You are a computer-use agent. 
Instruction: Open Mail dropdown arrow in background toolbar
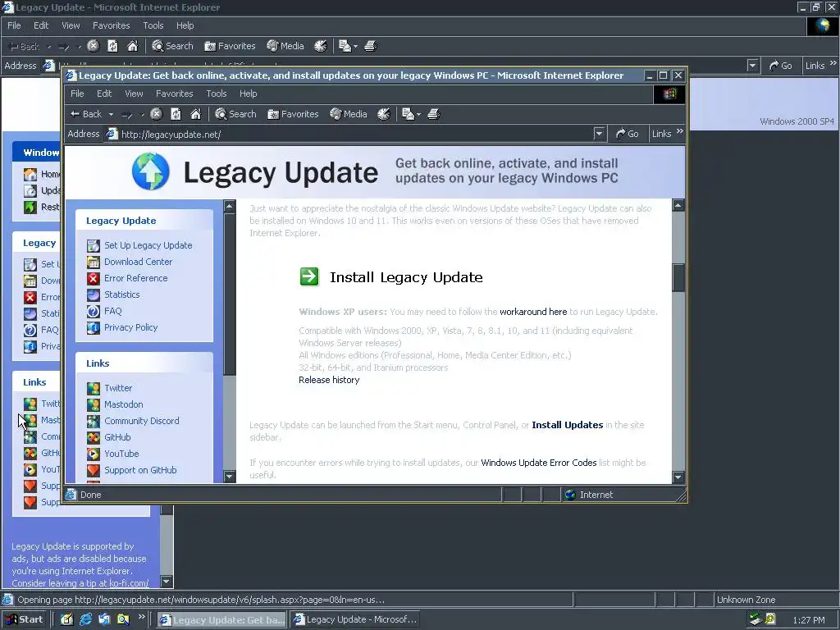pos(355,47)
